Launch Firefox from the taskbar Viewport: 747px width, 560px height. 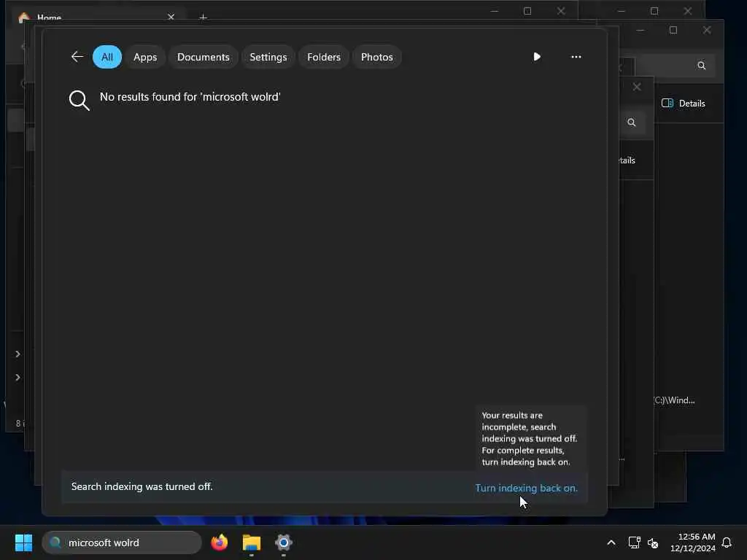[x=220, y=542]
